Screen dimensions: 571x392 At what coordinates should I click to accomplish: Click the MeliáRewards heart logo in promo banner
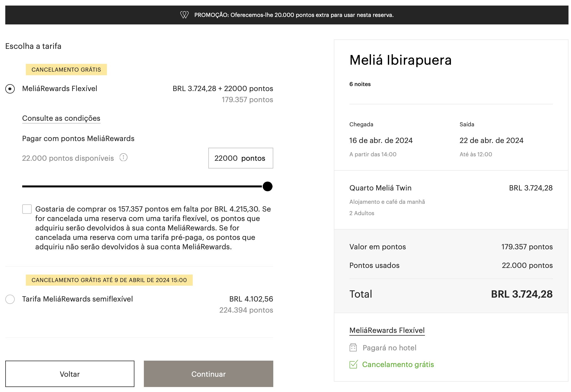pos(184,15)
